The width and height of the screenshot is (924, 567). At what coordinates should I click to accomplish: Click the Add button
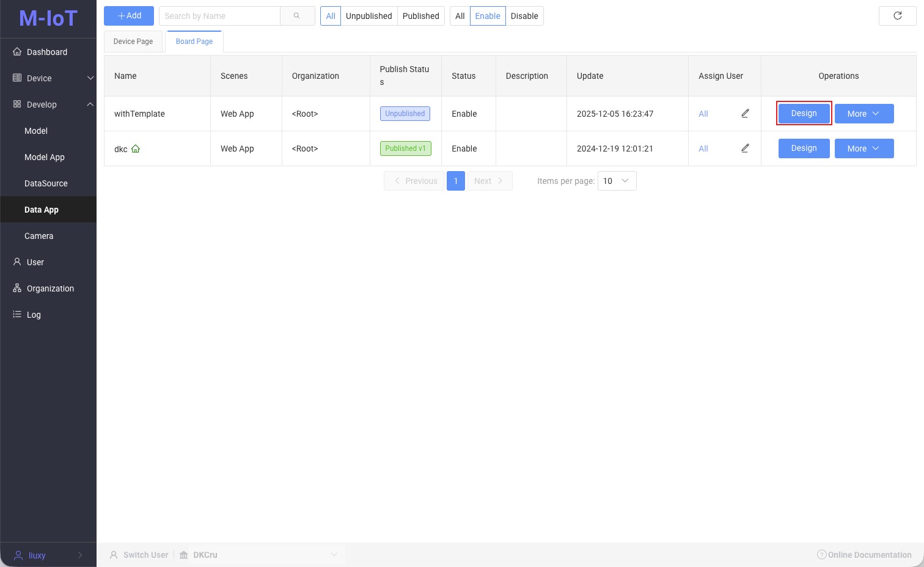point(129,16)
